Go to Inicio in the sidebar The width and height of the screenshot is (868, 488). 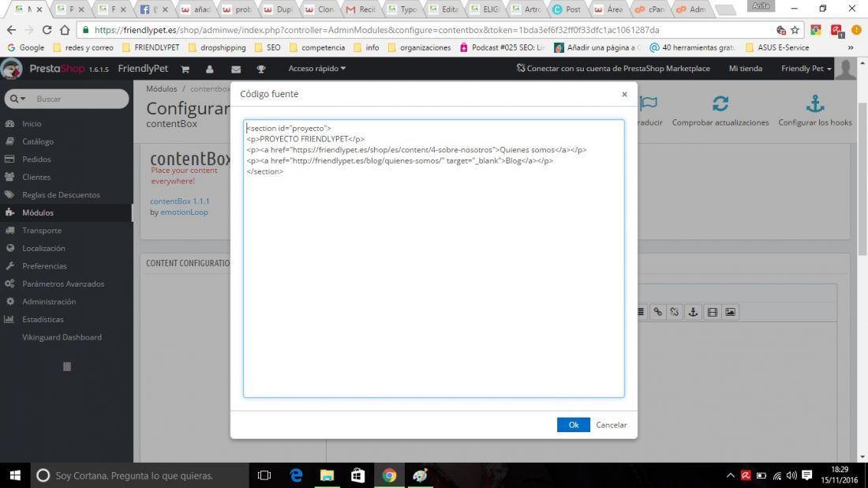[x=32, y=123]
